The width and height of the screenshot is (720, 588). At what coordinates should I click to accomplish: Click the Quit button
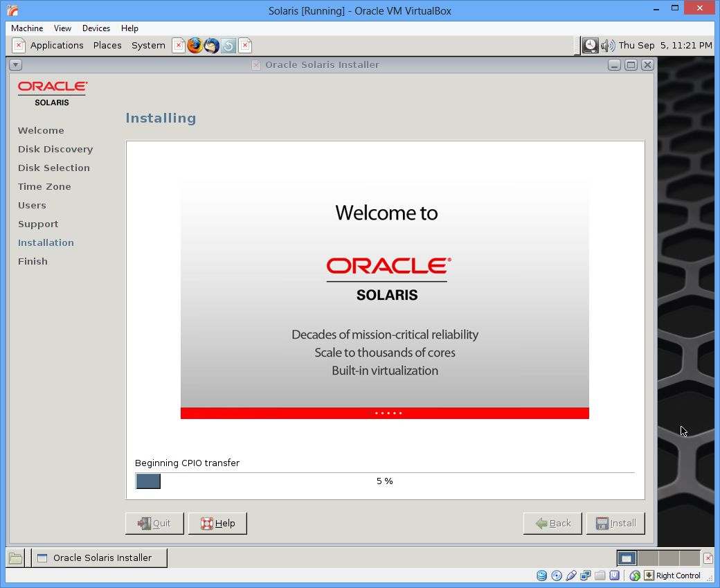click(154, 523)
